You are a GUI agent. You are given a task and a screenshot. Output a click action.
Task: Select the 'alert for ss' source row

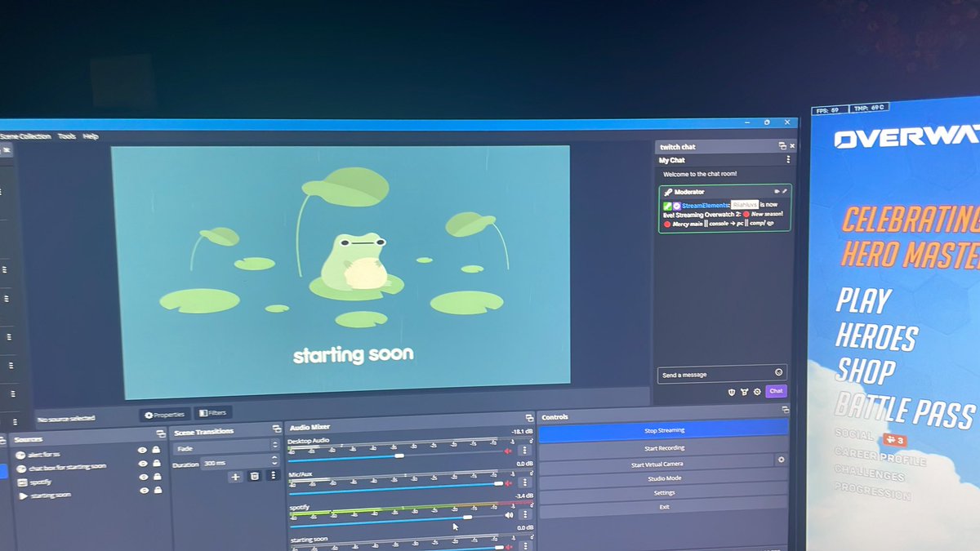88,451
